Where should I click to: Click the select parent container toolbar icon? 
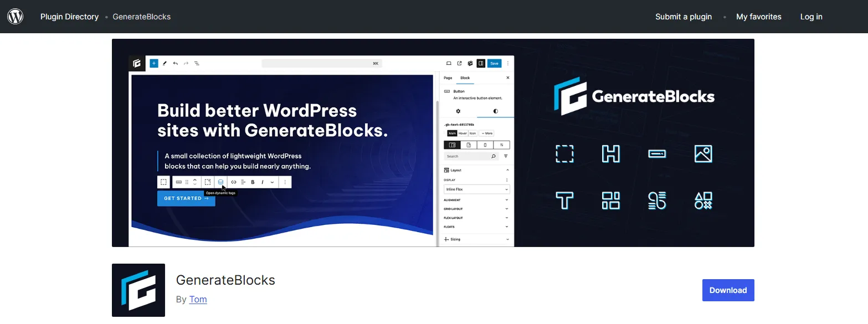[x=163, y=182]
